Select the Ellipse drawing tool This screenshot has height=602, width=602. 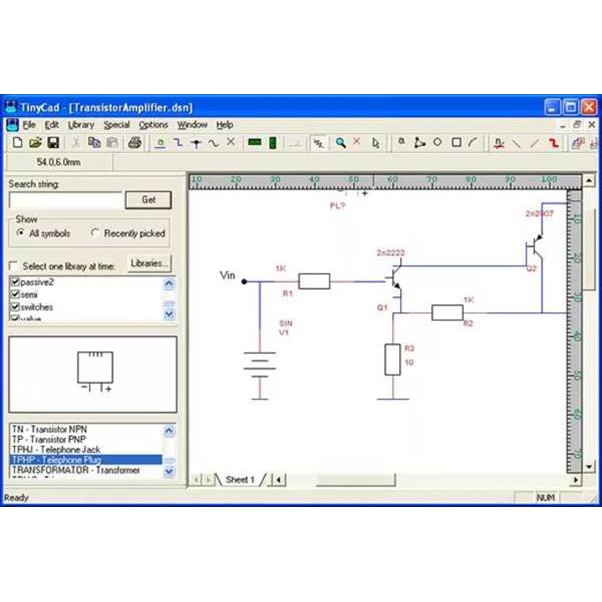(x=437, y=144)
